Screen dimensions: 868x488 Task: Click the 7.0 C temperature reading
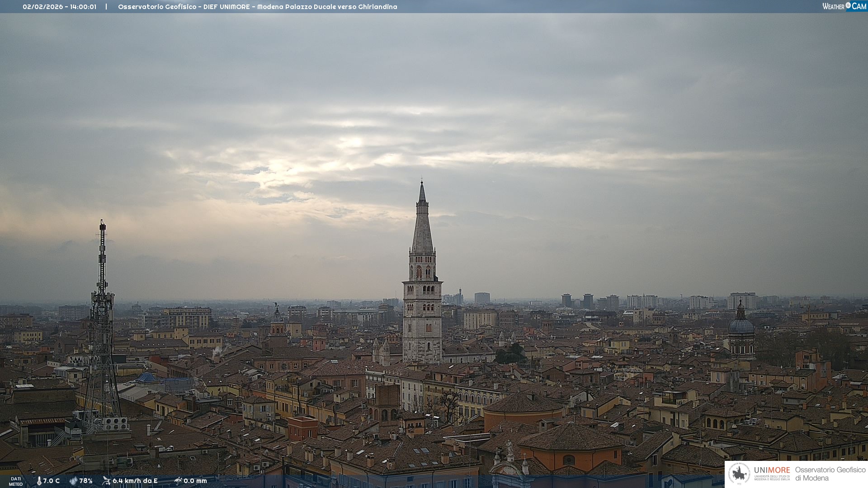pyautogui.click(x=52, y=481)
